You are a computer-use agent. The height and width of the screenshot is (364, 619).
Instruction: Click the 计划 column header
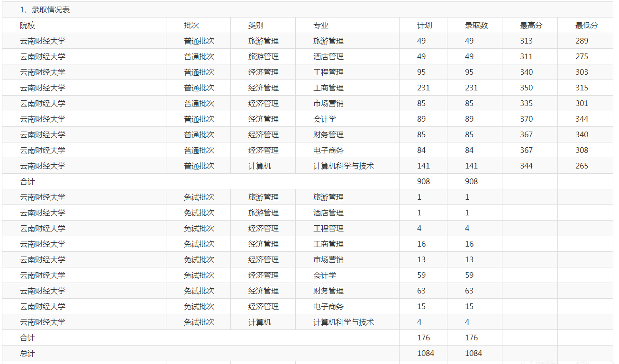pyautogui.click(x=425, y=26)
